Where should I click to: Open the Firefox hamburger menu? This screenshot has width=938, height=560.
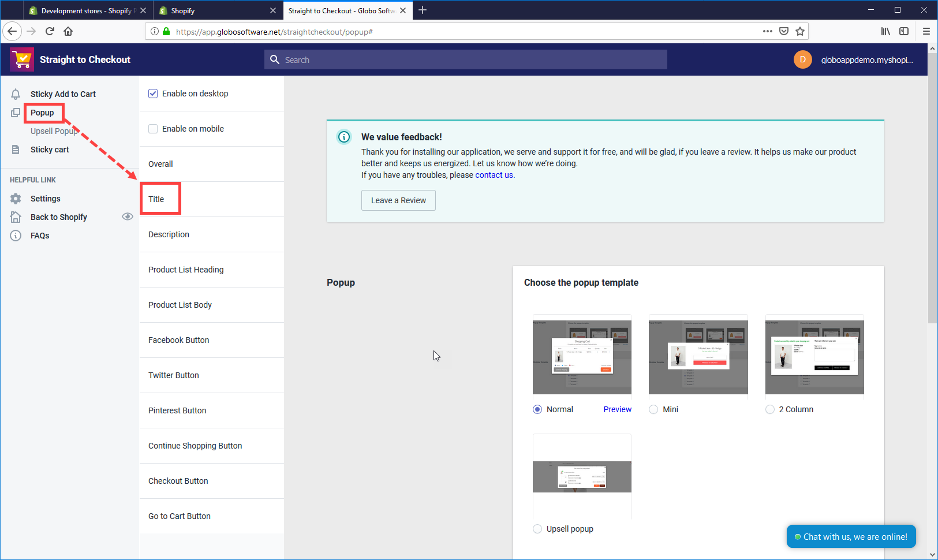tap(926, 31)
